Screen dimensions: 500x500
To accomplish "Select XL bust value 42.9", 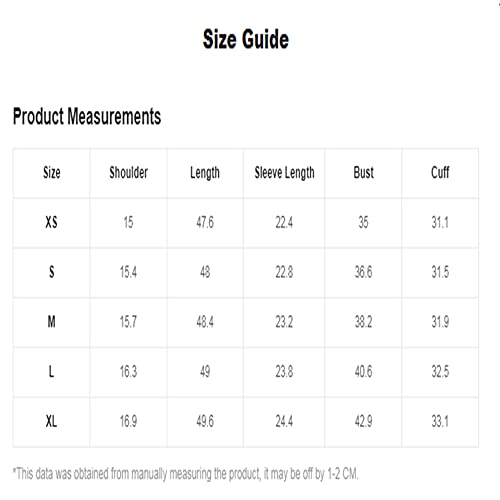I will point(363,421).
